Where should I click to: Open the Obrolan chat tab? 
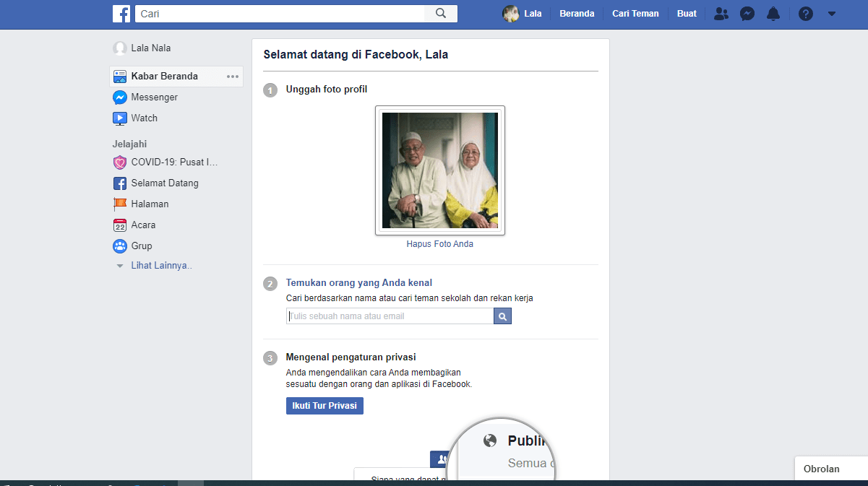tap(822, 469)
